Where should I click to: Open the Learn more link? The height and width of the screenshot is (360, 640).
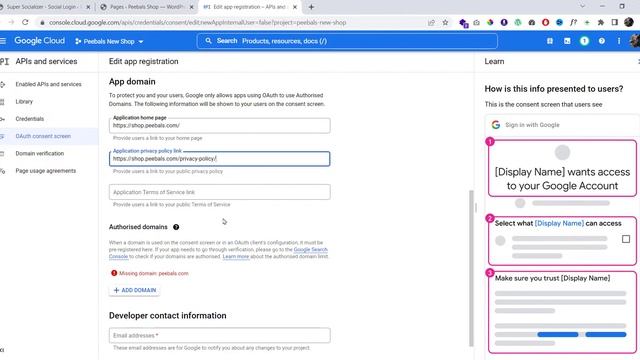point(236,256)
